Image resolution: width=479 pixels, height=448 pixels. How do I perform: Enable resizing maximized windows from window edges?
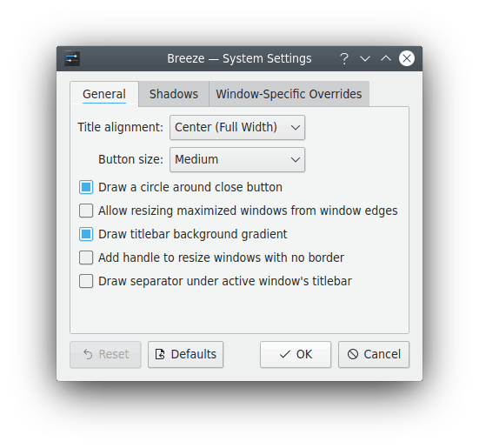(86, 211)
